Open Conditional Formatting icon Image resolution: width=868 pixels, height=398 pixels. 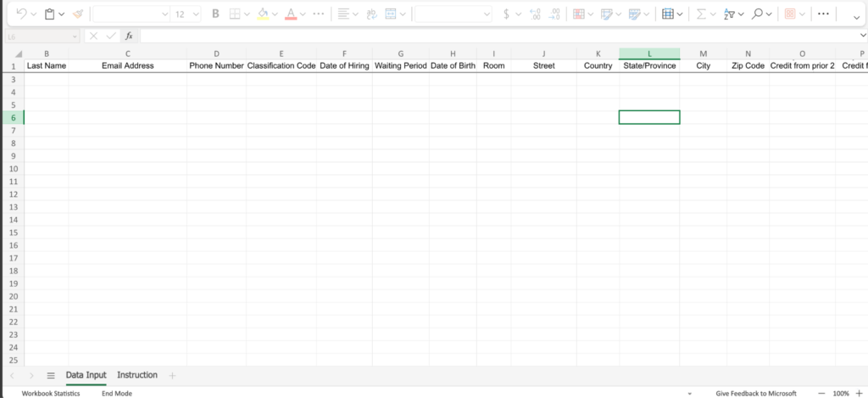[578, 14]
